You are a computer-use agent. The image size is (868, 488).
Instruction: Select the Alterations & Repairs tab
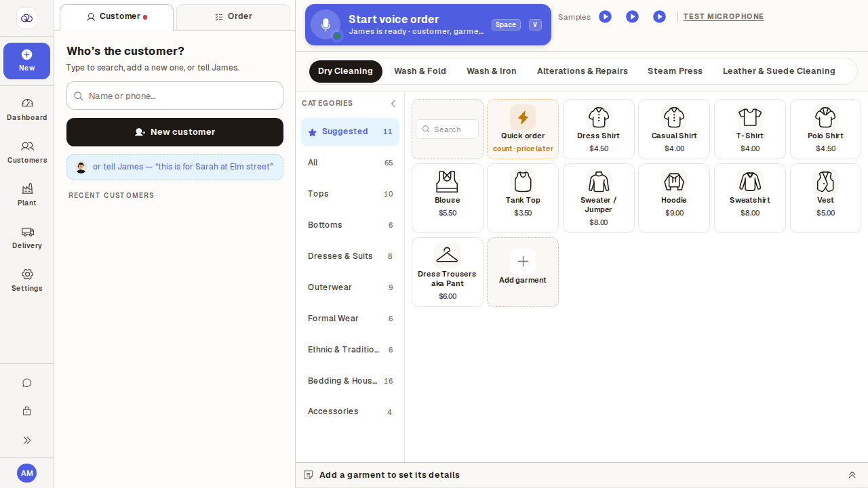point(583,71)
